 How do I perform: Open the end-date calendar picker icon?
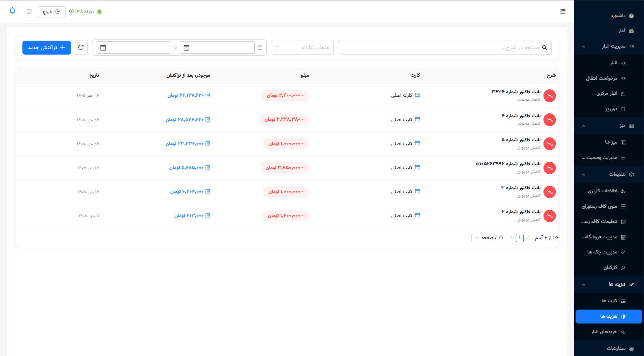pyautogui.click(x=103, y=48)
